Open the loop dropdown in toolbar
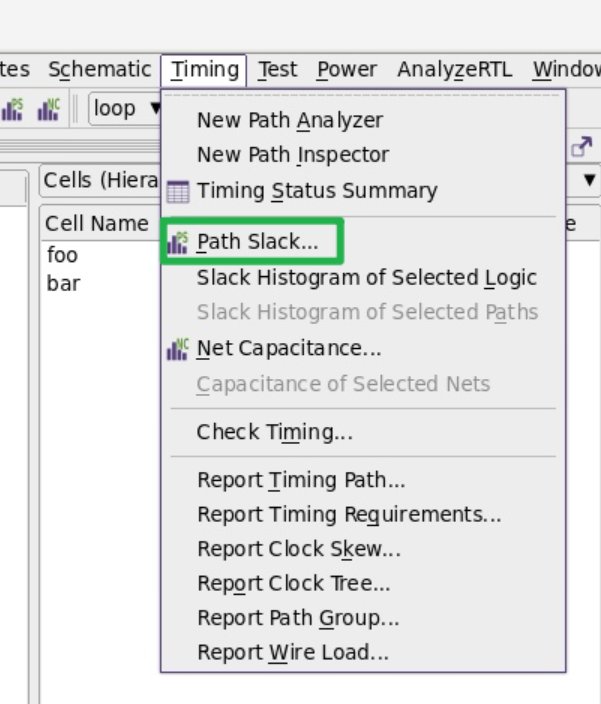This screenshot has height=704, width=601. pos(125,109)
